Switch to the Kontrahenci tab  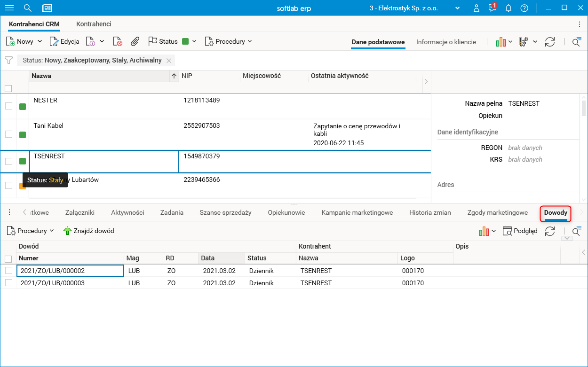coord(94,24)
